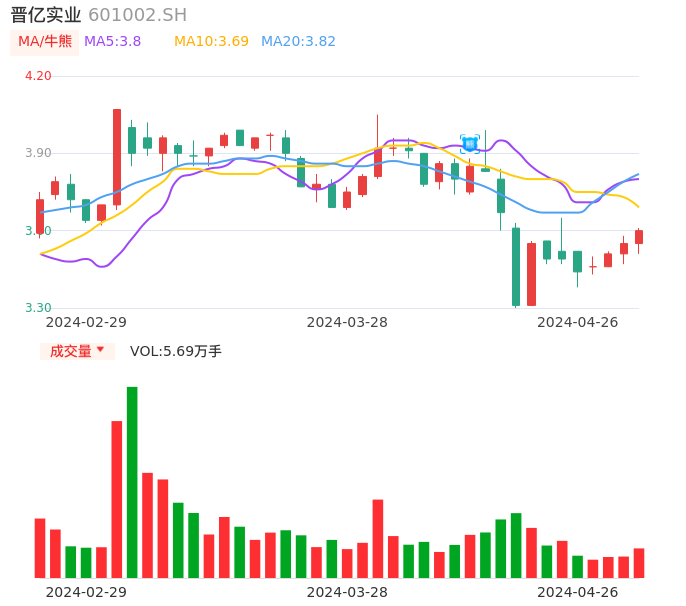This screenshot has height=606, width=686.
Task: Click the stock code 601002.SH
Action: tap(137, 15)
